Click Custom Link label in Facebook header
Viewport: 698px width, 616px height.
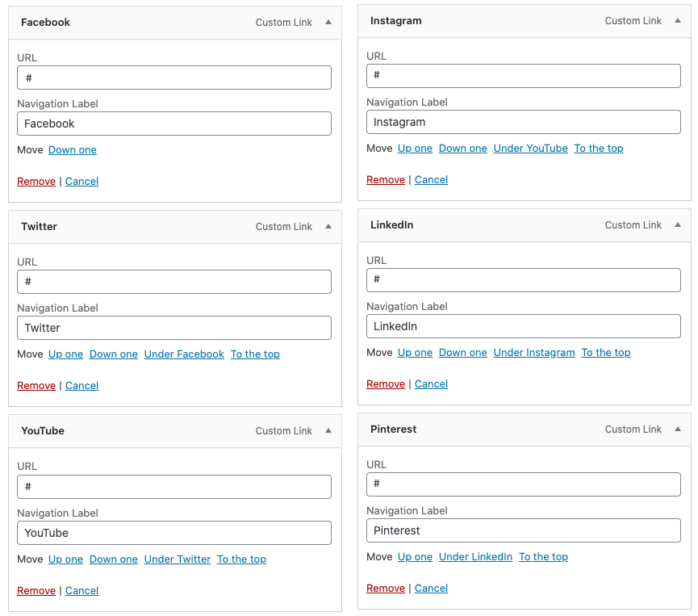[x=283, y=23]
